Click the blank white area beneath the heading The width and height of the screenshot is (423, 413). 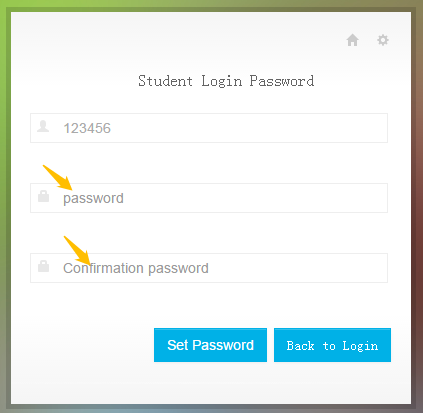tap(217, 101)
